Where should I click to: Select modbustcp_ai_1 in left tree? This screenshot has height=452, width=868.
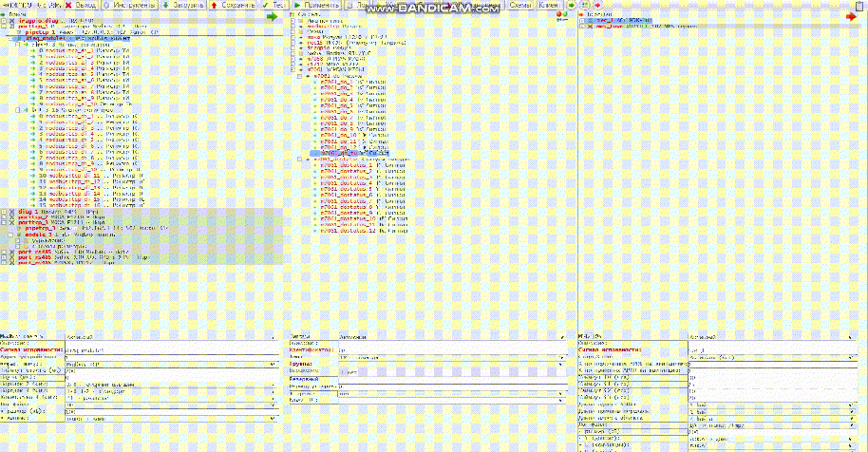tap(87, 50)
